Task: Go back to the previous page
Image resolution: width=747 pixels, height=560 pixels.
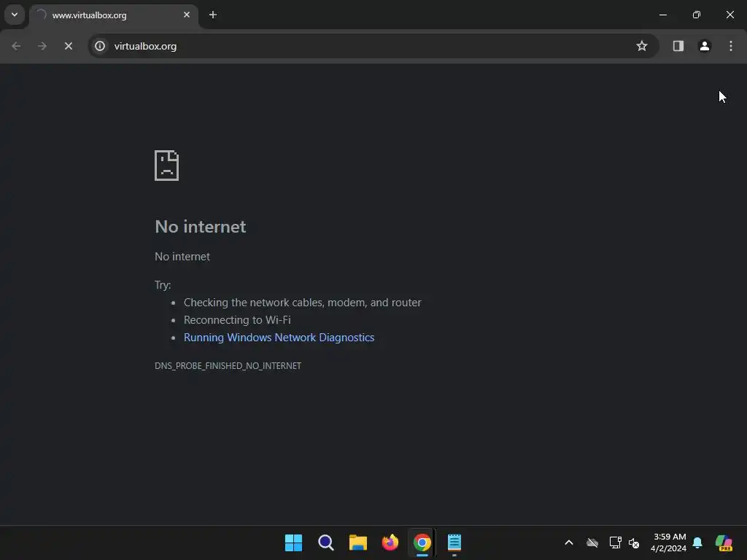Action: tap(16, 46)
